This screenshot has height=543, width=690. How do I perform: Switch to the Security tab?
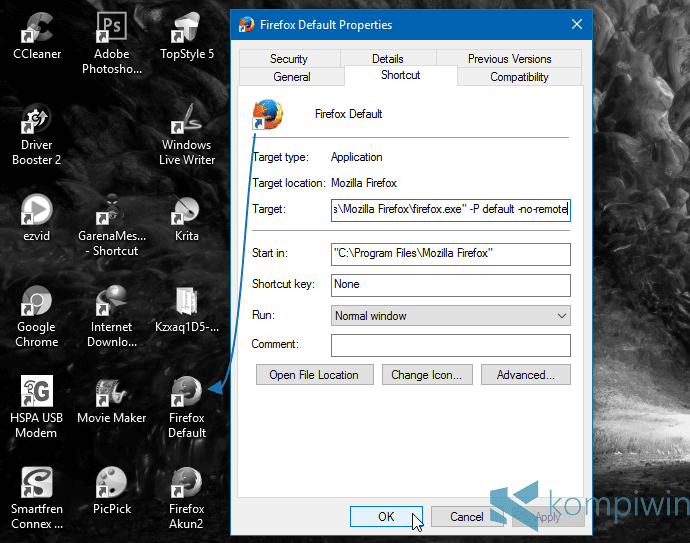coord(289,59)
